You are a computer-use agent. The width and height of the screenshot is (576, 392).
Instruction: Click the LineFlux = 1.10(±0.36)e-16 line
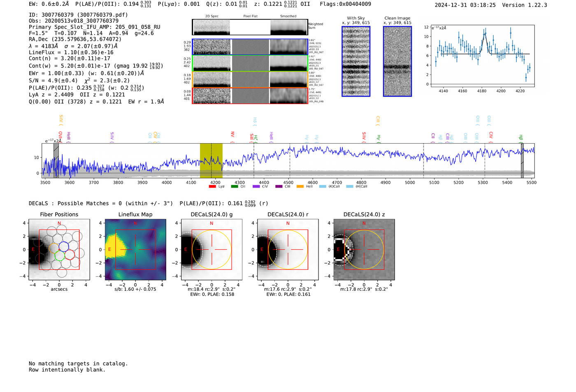pos(71,52)
